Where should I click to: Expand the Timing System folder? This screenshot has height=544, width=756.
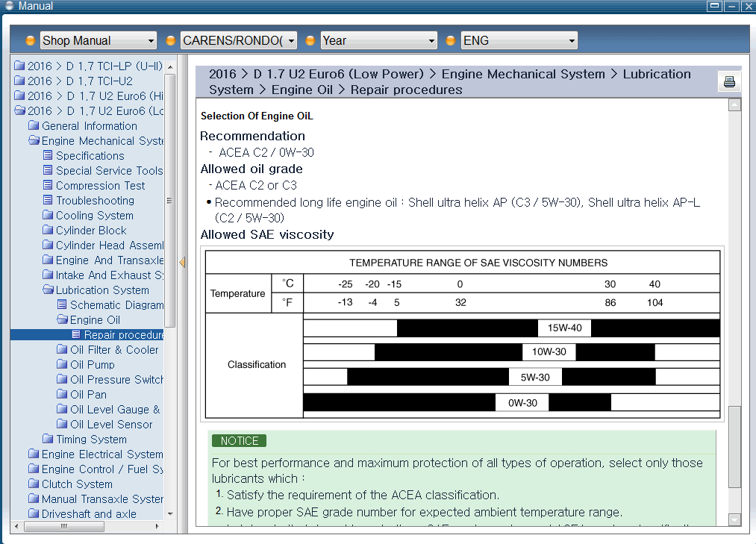[85, 440]
